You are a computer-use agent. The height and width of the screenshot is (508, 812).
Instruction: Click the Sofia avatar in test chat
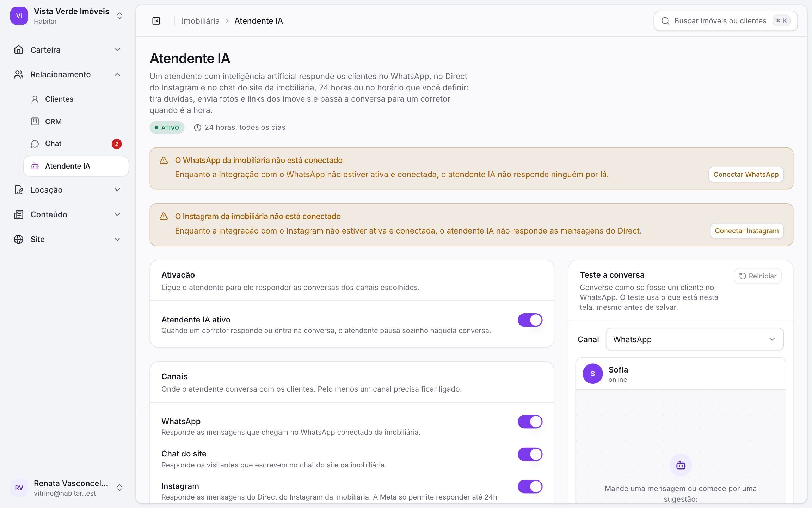click(593, 374)
